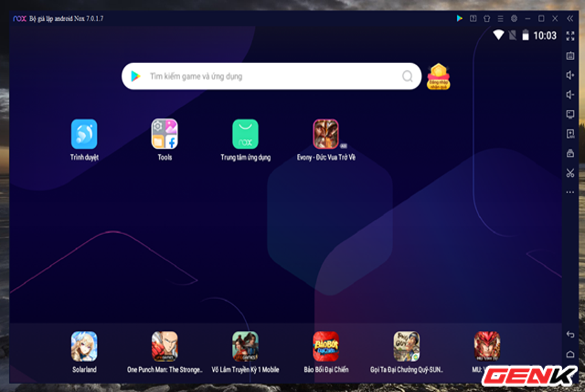Launch Trung tâm ứng dụng app center

click(x=245, y=135)
